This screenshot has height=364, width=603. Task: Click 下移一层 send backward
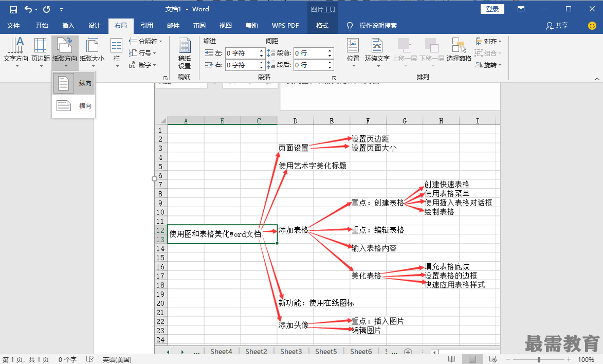coord(432,53)
